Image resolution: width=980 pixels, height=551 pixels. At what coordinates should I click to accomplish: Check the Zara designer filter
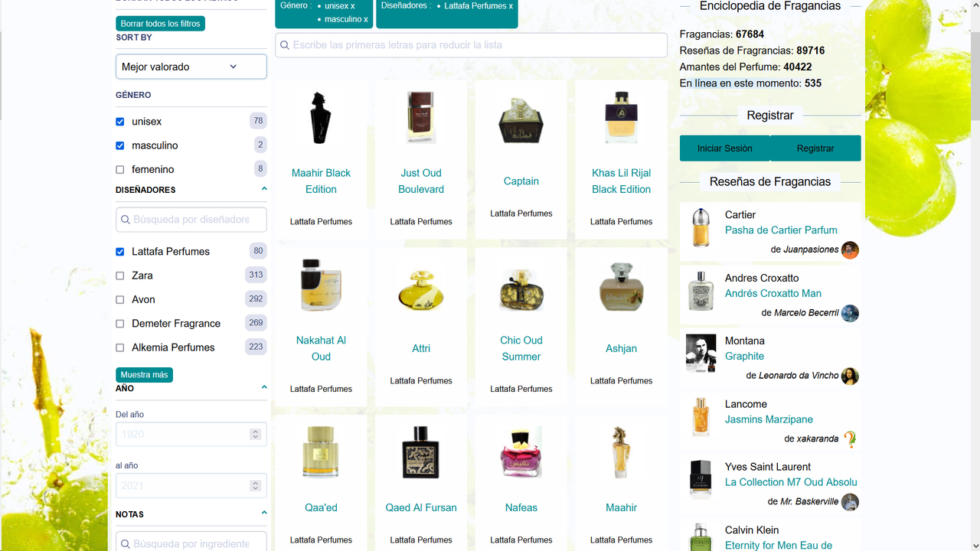119,275
